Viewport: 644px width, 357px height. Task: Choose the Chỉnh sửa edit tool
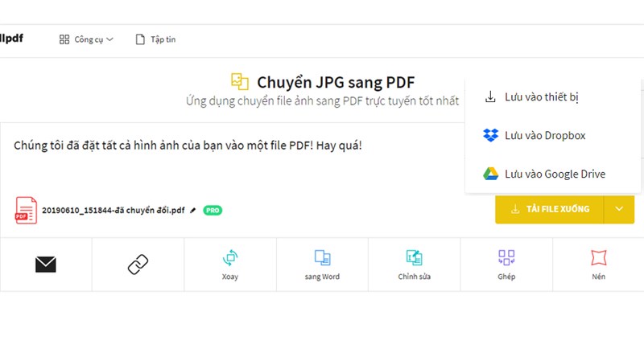(x=415, y=258)
